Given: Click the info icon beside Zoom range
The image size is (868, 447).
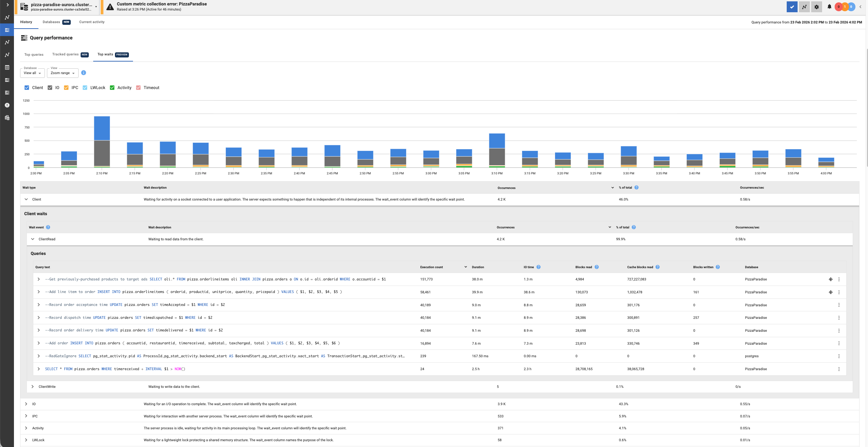Looking at the screenshot, I should [84, 73].
